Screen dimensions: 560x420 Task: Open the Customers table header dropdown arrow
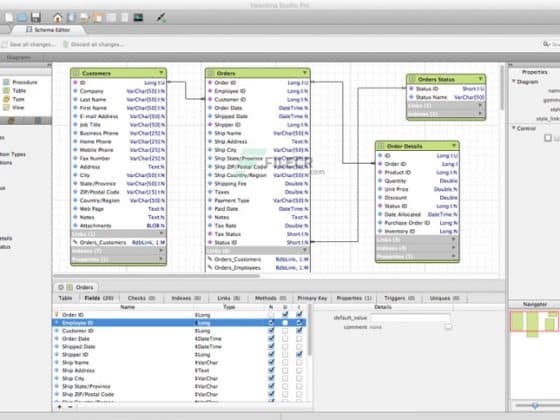[161, 73]
